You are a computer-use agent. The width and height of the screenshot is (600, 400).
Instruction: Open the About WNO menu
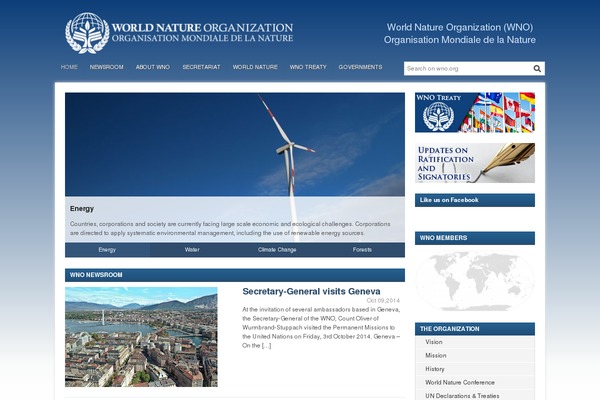(x=153, y=67)
